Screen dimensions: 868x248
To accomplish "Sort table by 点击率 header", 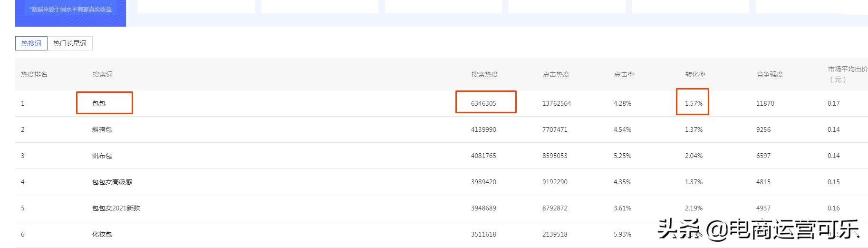I will click(624, 74).
